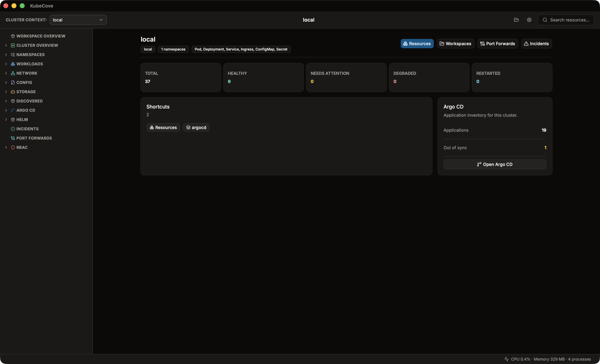Click the Namespaces tree icon

[13, 54]
